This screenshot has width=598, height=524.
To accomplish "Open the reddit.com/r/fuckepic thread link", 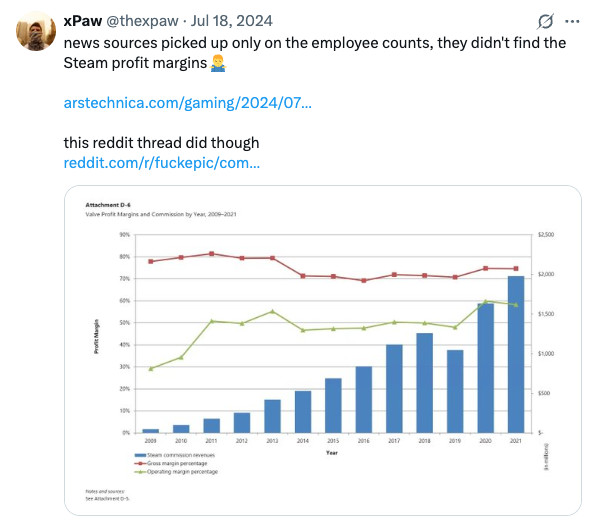I will [x=162, y=163].
